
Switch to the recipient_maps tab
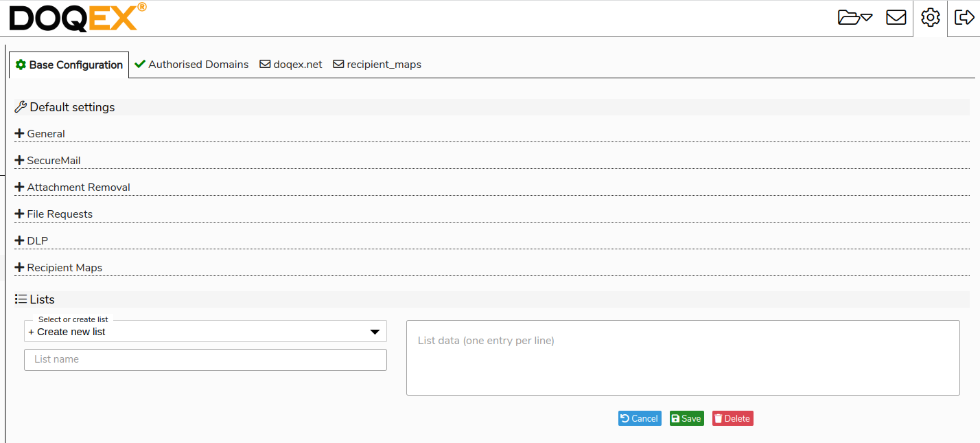[377, 64]
